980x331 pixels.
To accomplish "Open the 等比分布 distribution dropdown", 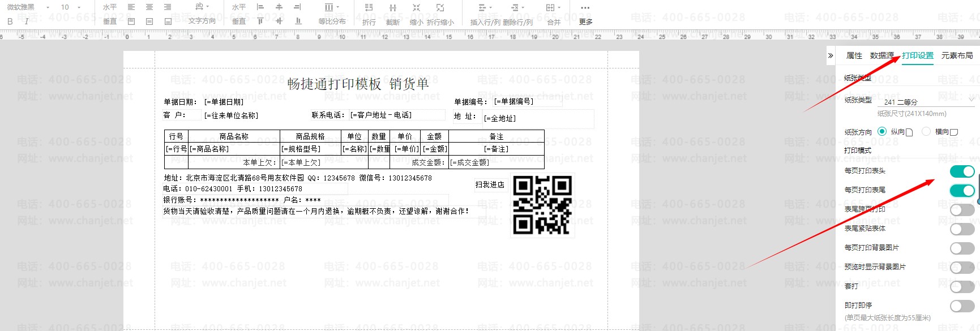I will 332,14.
